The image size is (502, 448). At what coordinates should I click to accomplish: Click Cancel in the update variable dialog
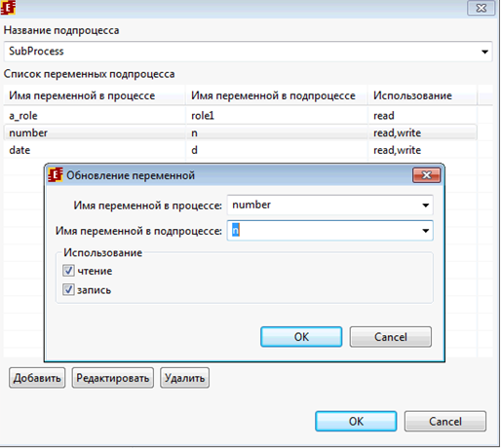[x=391, y=337]
